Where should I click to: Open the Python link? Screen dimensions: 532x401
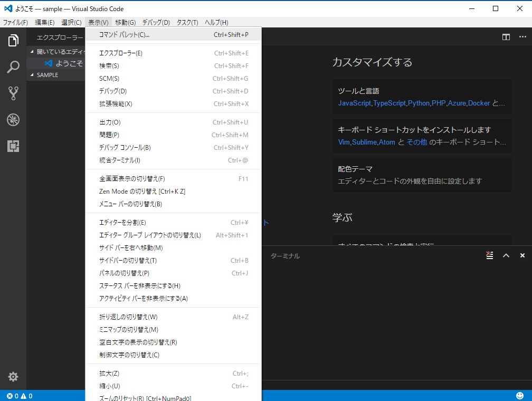419,103
